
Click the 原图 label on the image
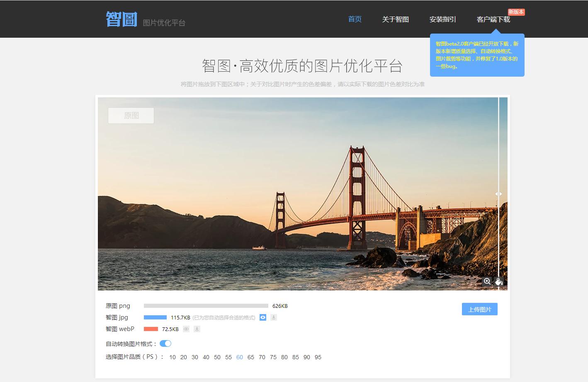[x=131, y=116]
